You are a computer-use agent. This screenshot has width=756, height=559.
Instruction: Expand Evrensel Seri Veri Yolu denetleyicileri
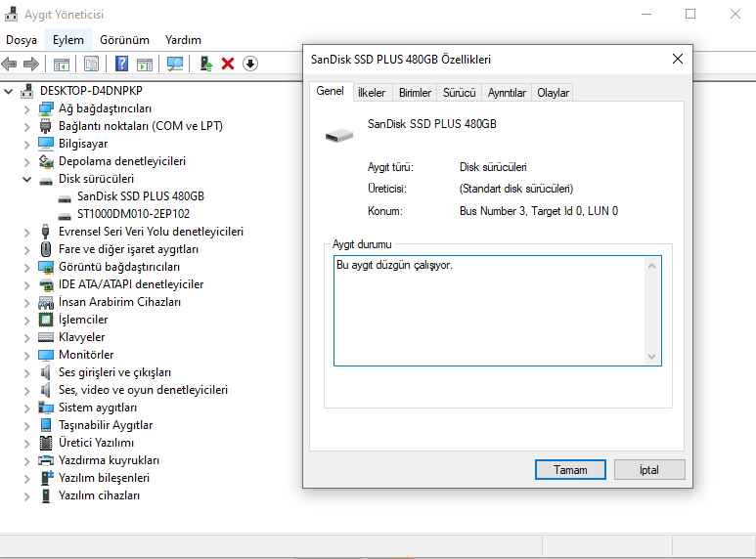tap(27, 233)
